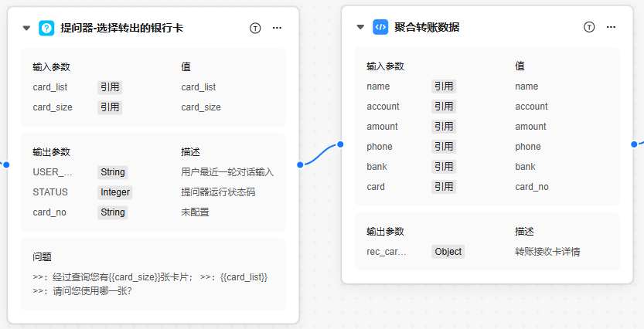Click the questioner node question-mark icon

coord(46,28)
